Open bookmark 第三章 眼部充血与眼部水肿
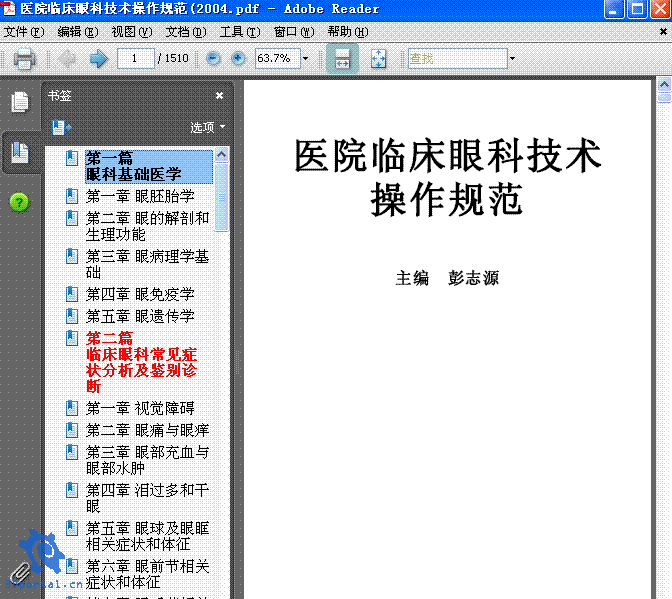The height and width of the screenshot is (599, 672). coord(147,460)
